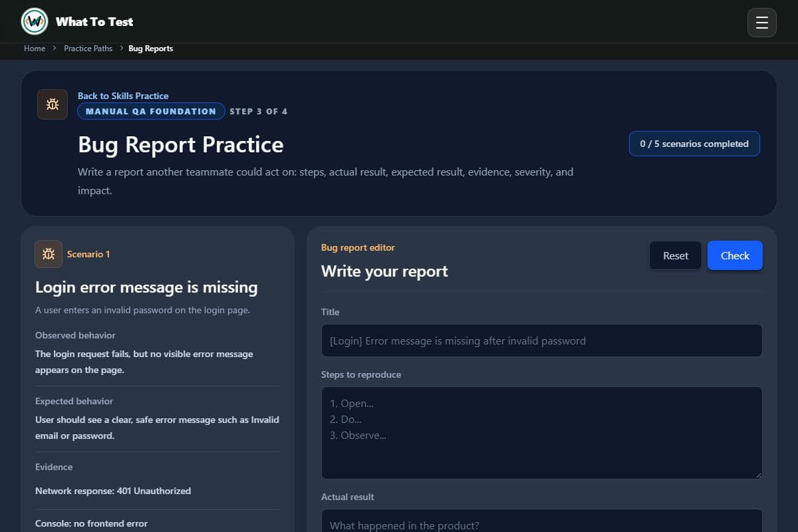Focus the Steps to reproduce textarea
The width and height of the screenshot is (798, 532).
coord(541,433)
